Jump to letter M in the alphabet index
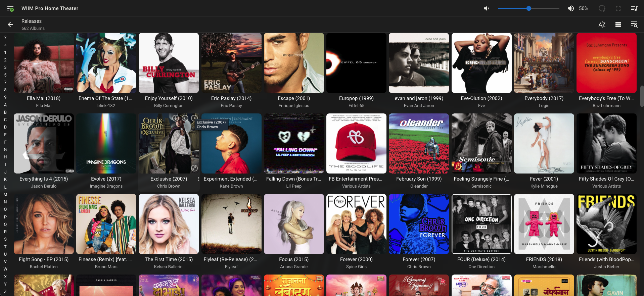The height and width of the screenshot is (296, 644). pyautogui.click(x=5, y=194)
